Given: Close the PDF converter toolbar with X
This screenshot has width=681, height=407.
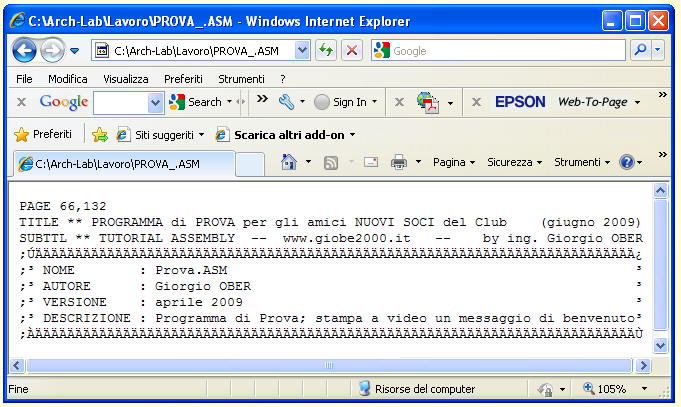Looking at the screenshot, I should tap(399, 102).
